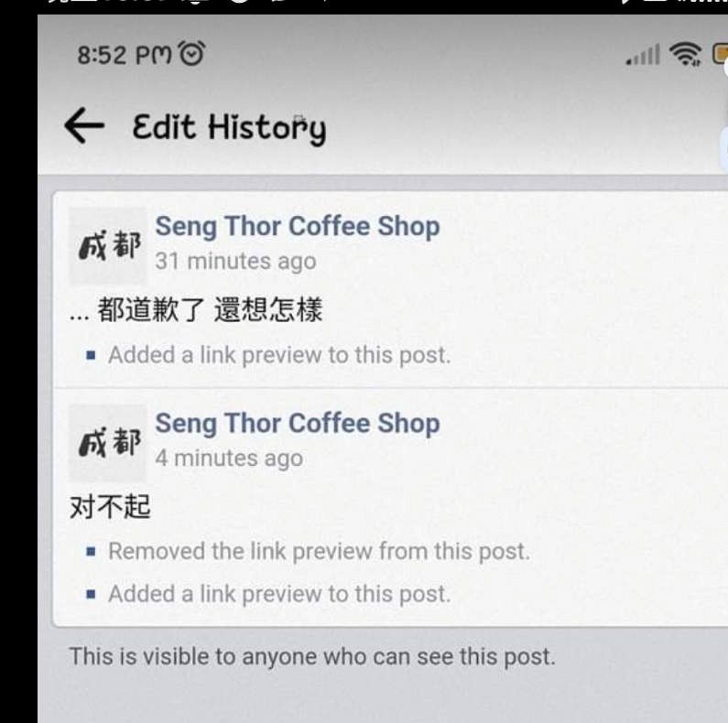Tap the 4 minutes ago timestamp
This screenshot has width=728, height=723.
click(x=229, y=459)
